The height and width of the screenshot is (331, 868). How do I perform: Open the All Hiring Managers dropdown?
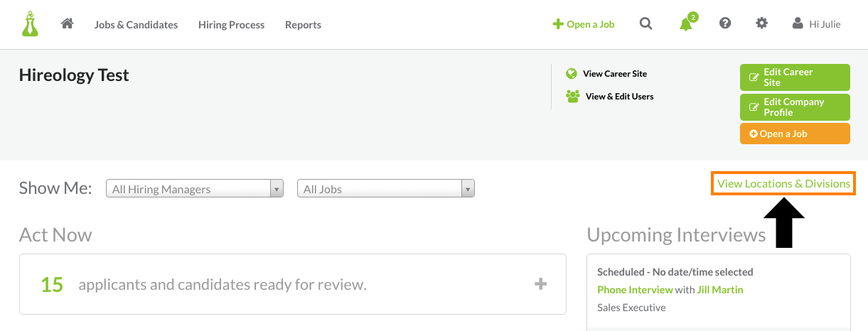click(x=195, y=189)
